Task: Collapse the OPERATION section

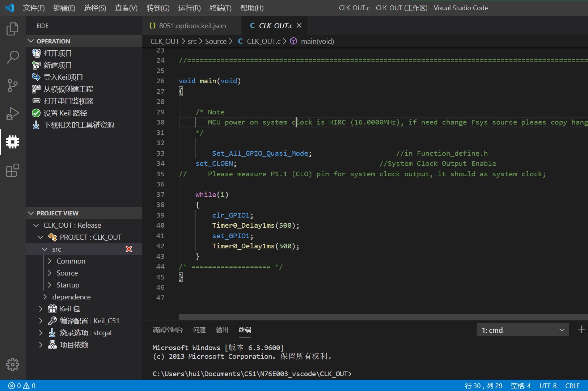Action: tap(31, 41)
